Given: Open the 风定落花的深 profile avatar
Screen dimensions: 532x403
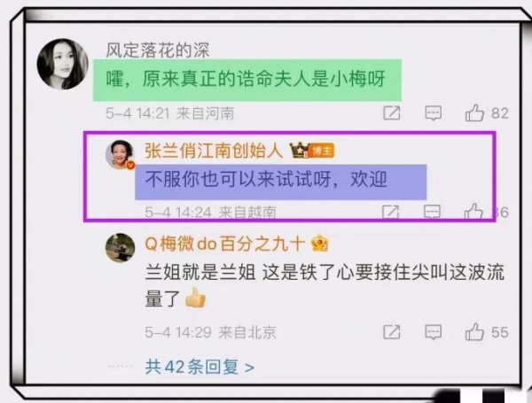Looking at the screenshot, I should (x=63, y=64).
